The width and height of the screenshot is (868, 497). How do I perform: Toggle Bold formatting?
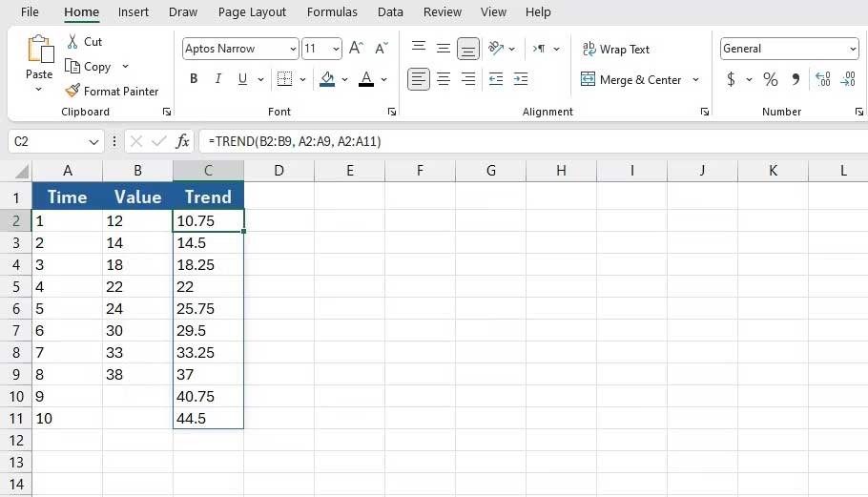click(194, 79)
